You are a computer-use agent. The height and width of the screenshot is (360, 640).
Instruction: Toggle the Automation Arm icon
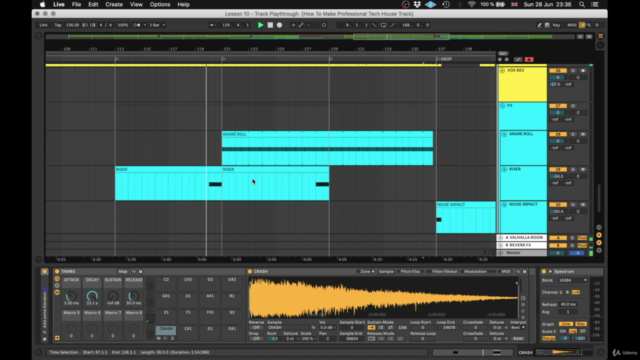pos(301,25)
